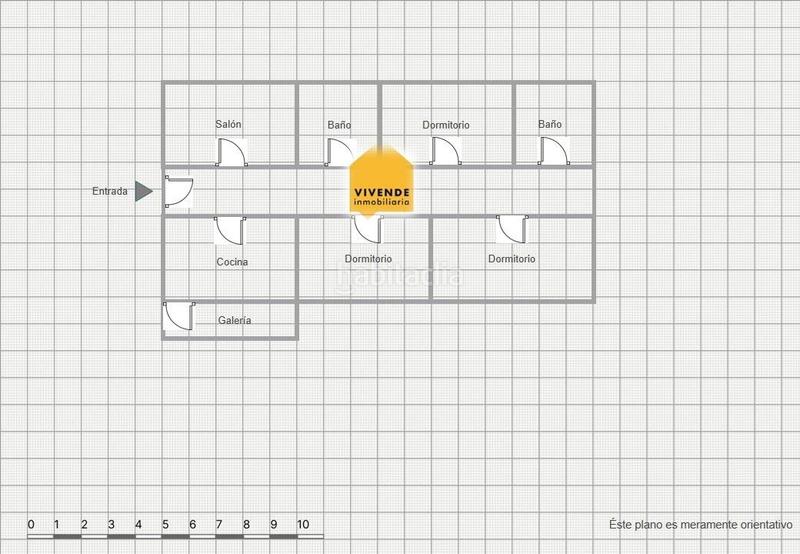Screen dimensions: 800x554
Task: Click the Dormitorio label next to Cocina
Action: [x=368, y=258]
